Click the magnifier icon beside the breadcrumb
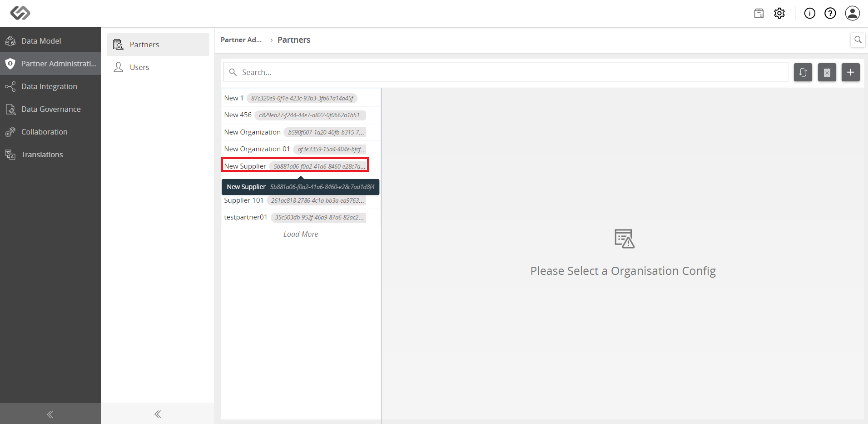 click(x=858, y=40)
